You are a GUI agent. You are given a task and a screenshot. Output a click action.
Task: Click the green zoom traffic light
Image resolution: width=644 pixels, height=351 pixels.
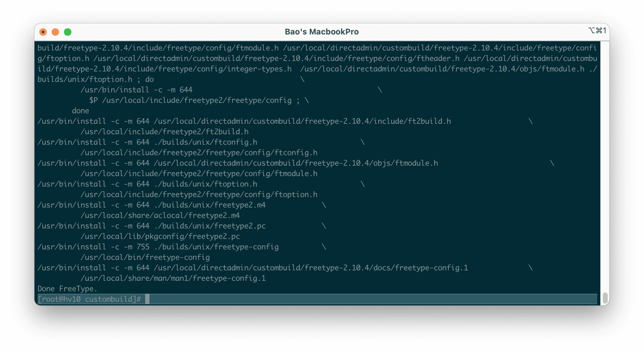tap(67, 31)
